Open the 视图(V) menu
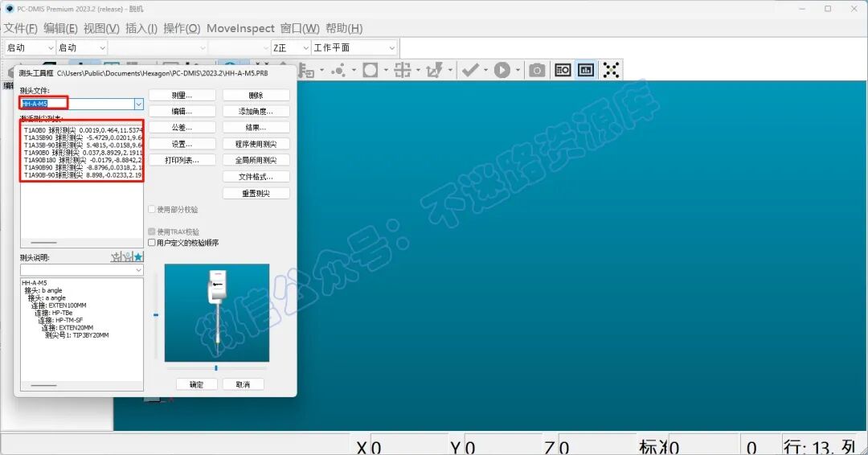 tap(101, 28)
